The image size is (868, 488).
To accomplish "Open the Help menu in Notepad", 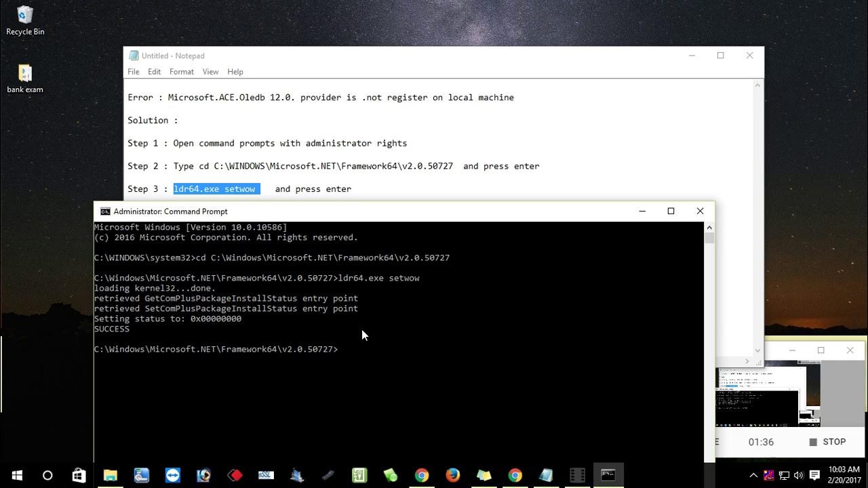I will tap(235, 72).
